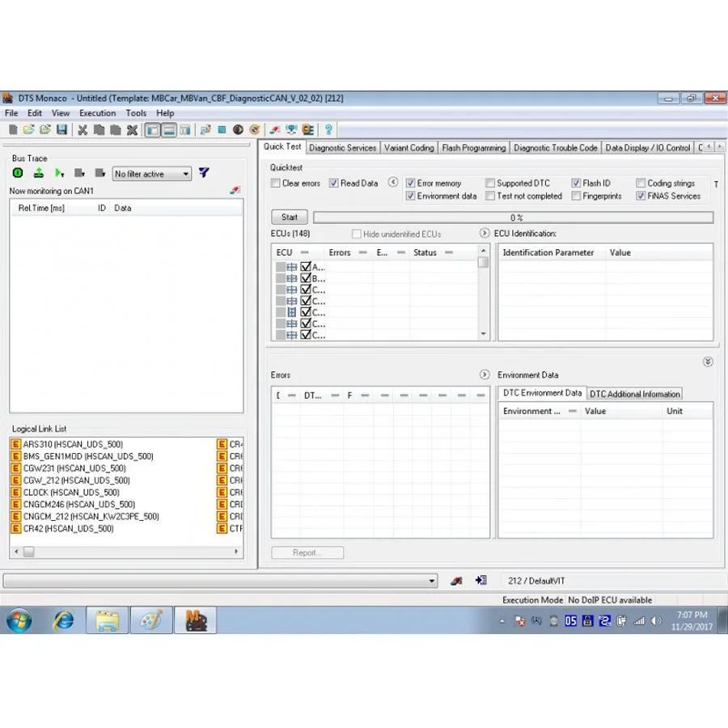Image resolution: width=728 pixels, height=728 pixels.
Task: Show hidden tray icons arrow
Action: click(502, 620)
